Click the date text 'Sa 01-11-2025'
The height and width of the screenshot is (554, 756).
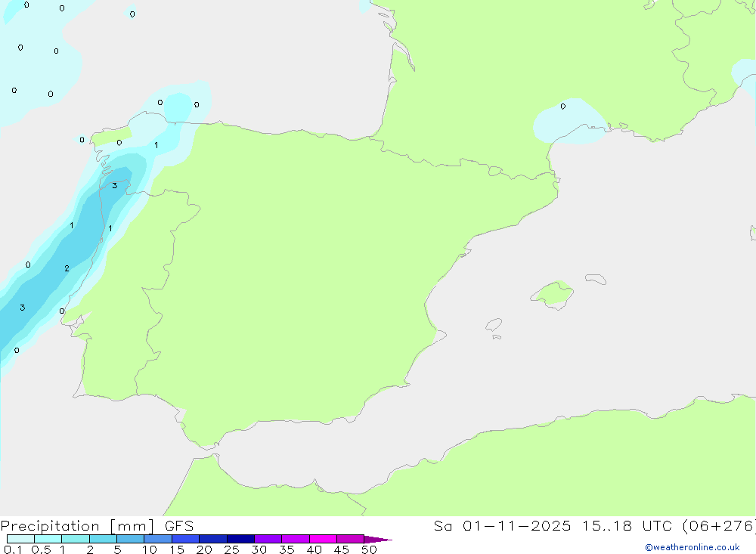click(x=502, y=526)
